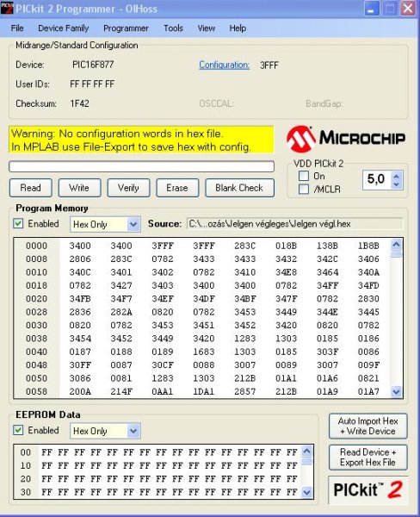Open the File menu
420x517 pixels.
[x=17, y=28]
